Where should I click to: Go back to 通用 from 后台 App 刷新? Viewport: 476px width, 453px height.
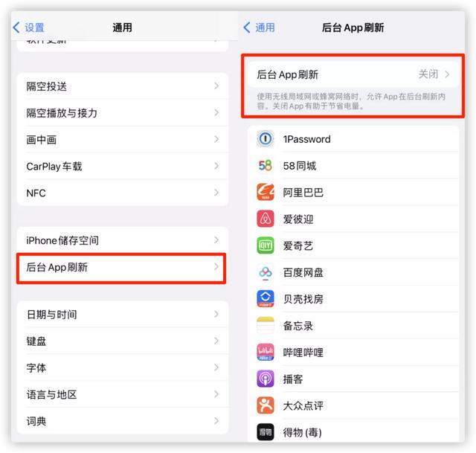click(260, 28)
